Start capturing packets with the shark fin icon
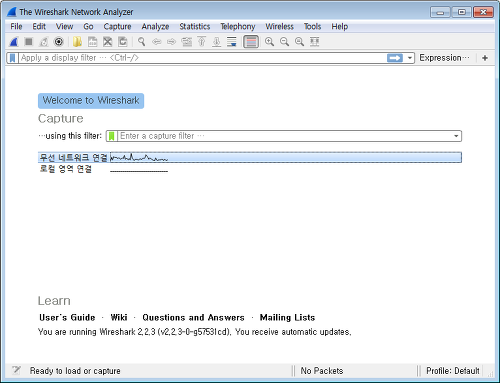The image size is (500, 383). tap(14, 42)
